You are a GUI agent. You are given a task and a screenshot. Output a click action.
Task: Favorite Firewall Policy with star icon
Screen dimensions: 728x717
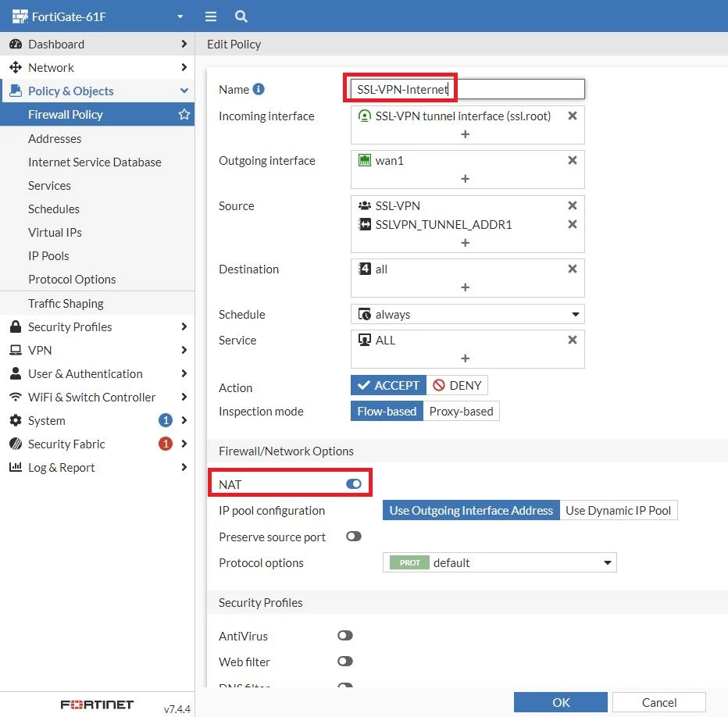(184, 114)
